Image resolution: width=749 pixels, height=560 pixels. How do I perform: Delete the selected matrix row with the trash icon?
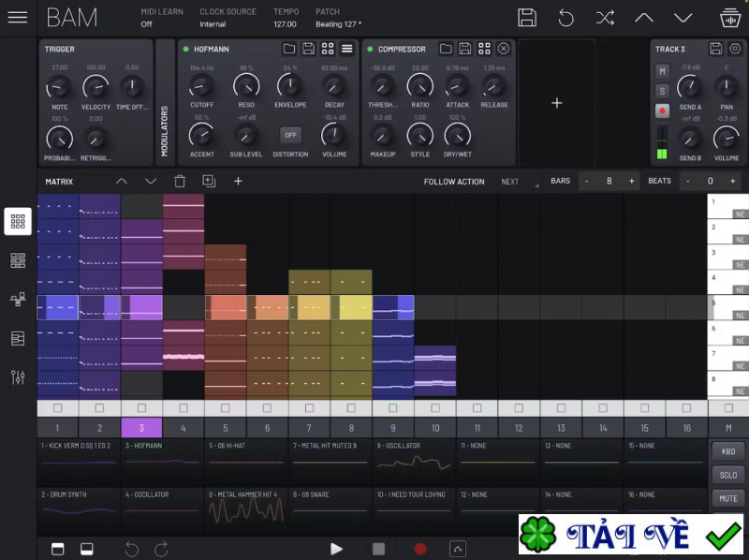(180, 181)
